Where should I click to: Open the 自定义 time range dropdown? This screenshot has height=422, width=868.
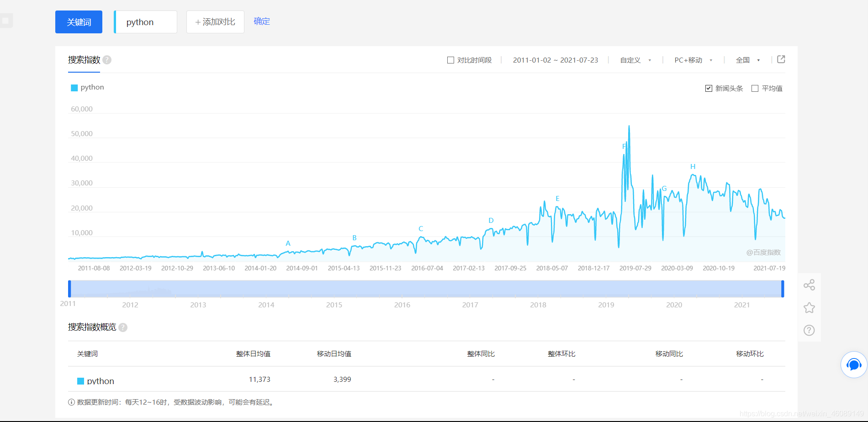635,60
